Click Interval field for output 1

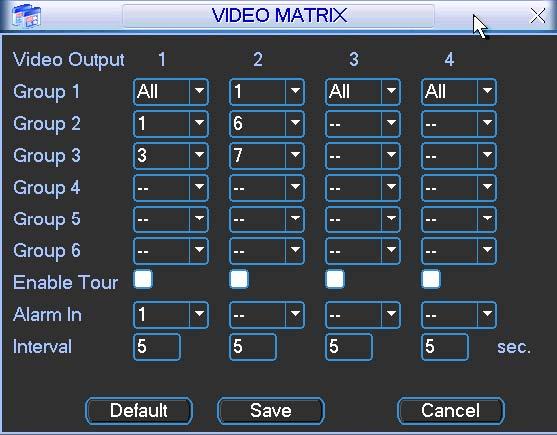click(x=157, y=347)
